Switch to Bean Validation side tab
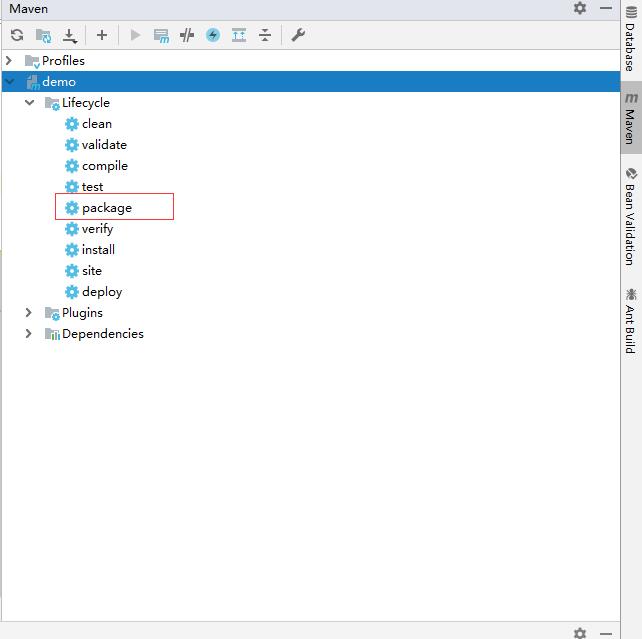 (631, 215)
